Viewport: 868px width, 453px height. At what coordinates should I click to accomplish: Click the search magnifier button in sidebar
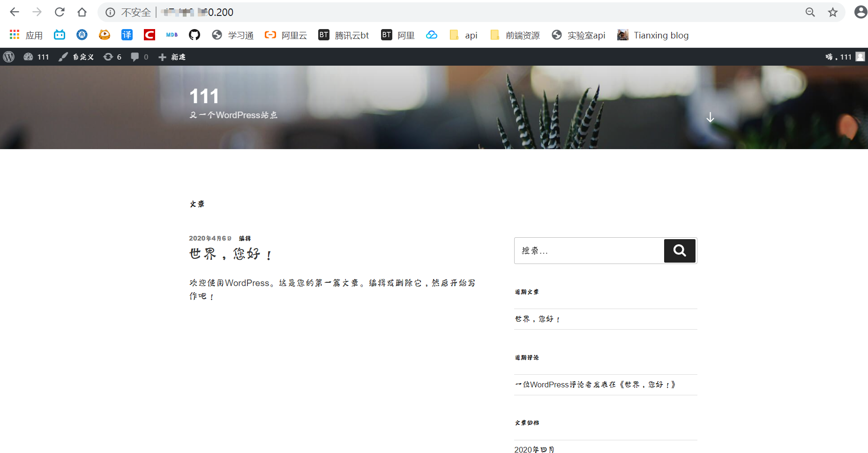click(x=679, y=251)
